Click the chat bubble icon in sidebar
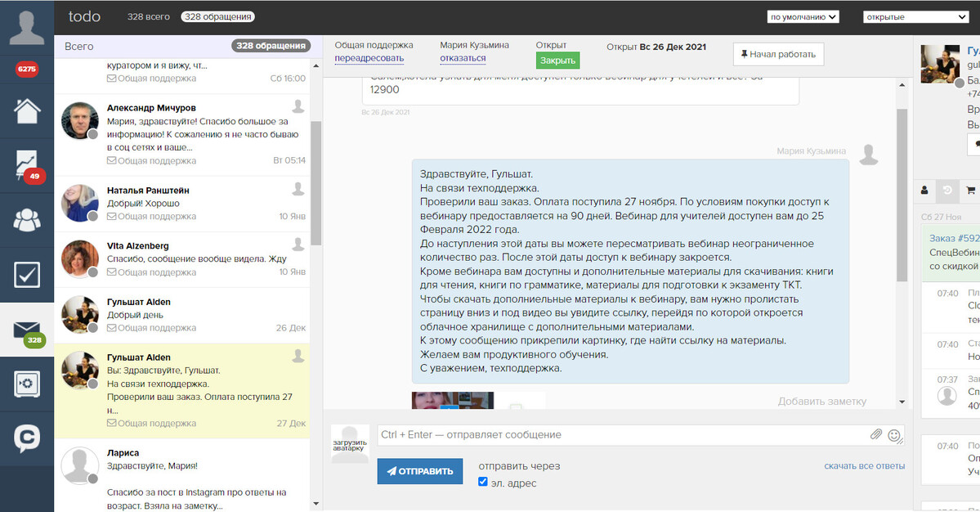This screenshot has width=980, height=512. (x=27, y=439)
